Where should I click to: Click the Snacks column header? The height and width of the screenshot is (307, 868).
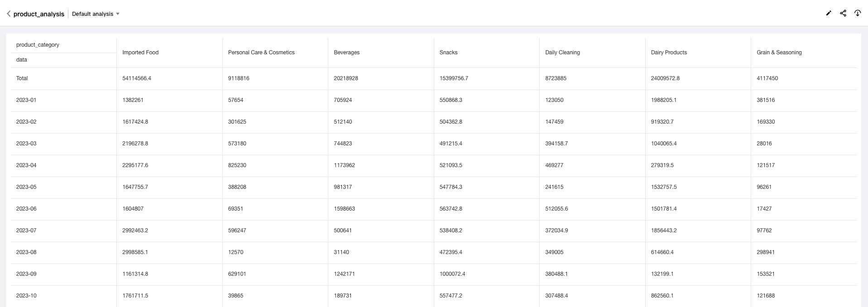pyautogui.click(x=449, y=53)
